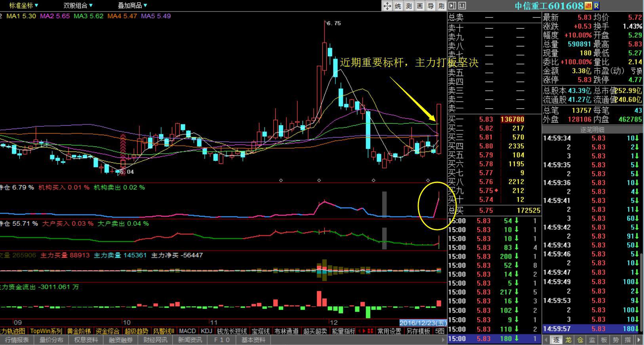Click the 导 export toolbar button

431,6
